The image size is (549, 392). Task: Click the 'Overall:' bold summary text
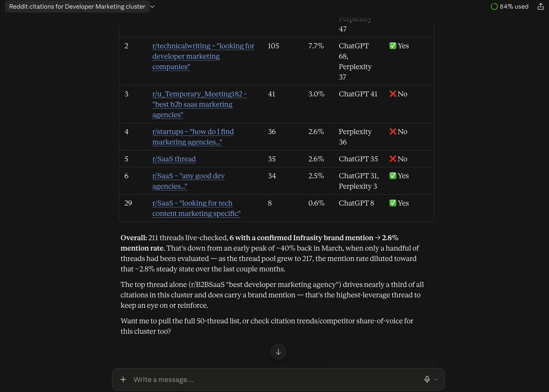pyautogui.click(x=134, y=238)
